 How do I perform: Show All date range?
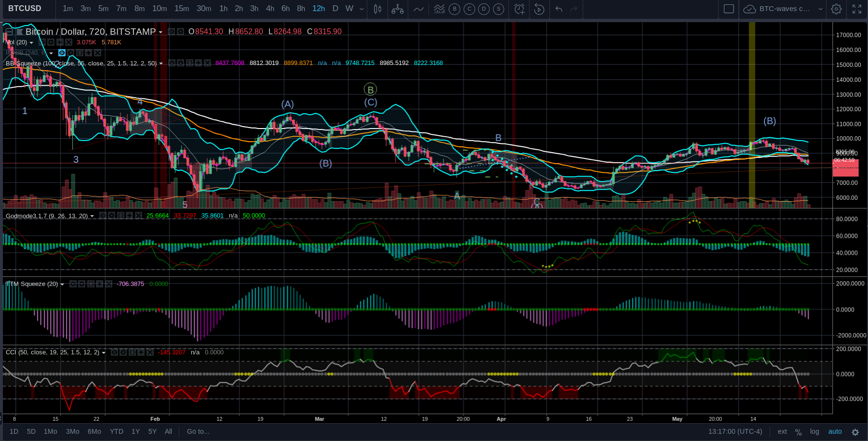[168, 431]
